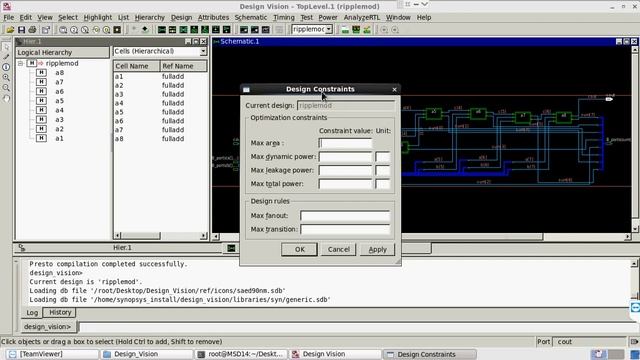Click the cell list horizontal scrollbar

coord(160,236)
